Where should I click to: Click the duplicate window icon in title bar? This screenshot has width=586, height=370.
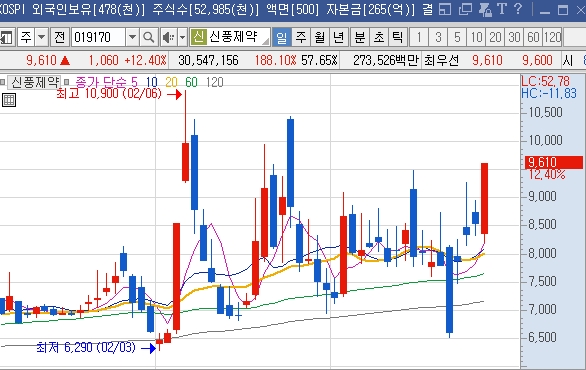click(x=465, y=9)
